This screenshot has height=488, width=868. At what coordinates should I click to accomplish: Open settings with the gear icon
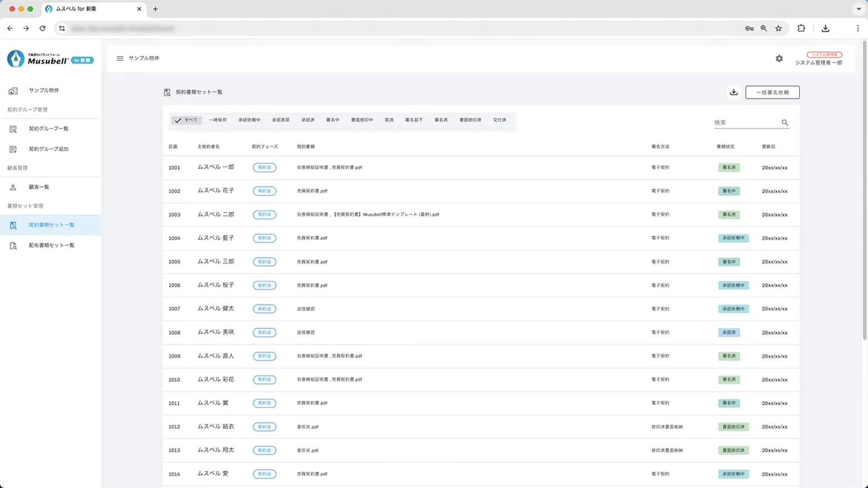click(779, 58)
